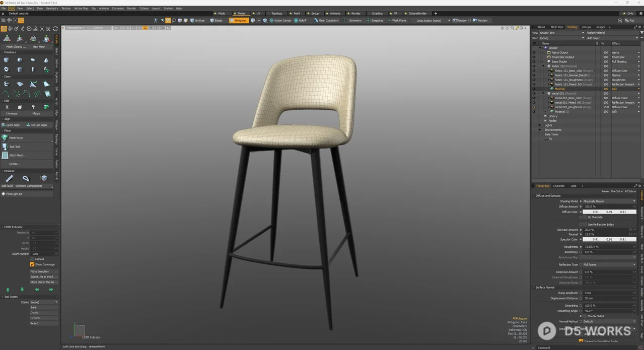Disable the Show Coverage checkbox
Screen dimensions: 644x350
click(x=32, y=264)
